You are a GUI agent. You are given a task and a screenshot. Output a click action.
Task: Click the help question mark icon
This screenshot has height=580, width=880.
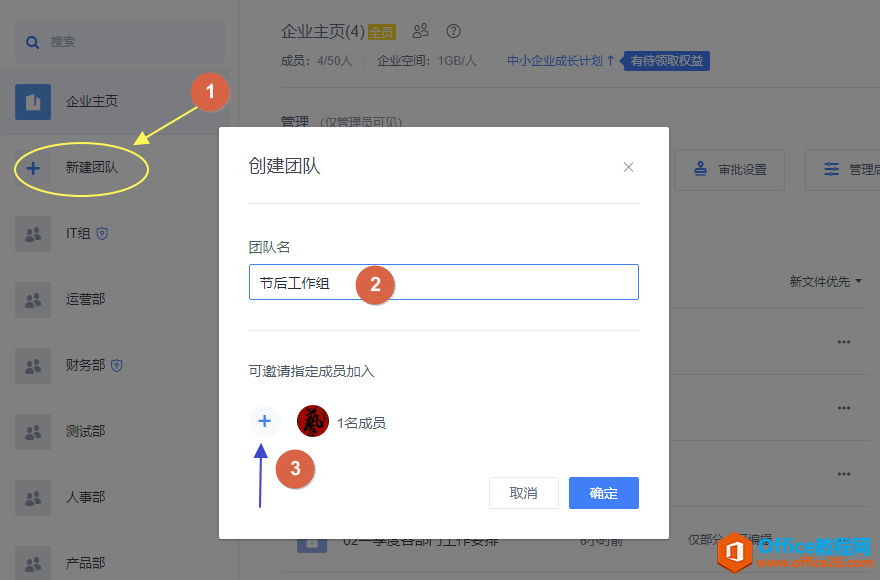[x=453, y=31]
